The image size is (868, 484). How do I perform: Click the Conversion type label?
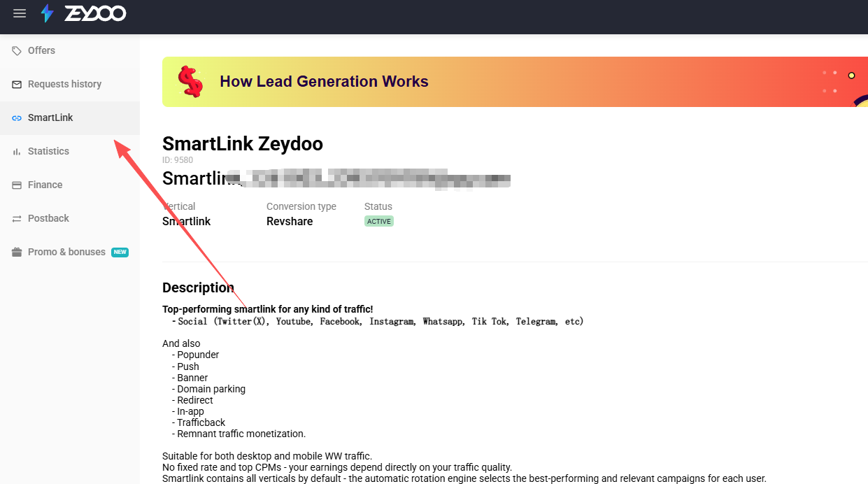pos(301,206)
